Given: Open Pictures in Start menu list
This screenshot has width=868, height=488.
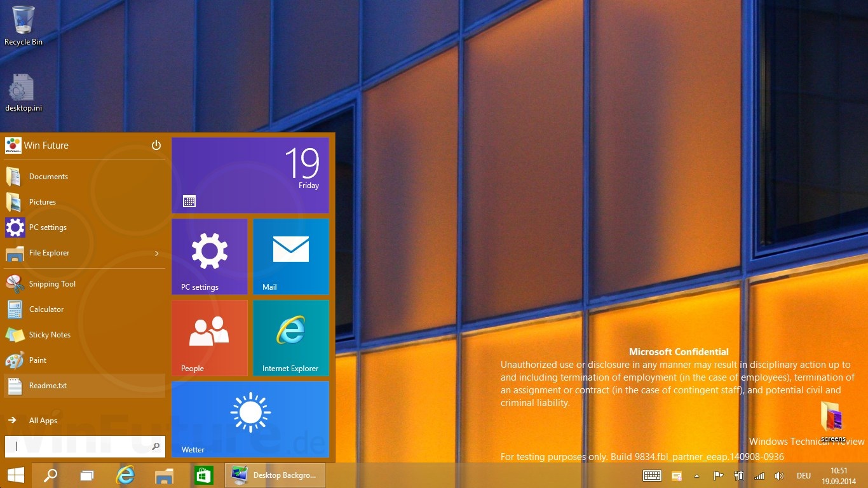Looking at the screenshot, I should [x=85, y=202].
